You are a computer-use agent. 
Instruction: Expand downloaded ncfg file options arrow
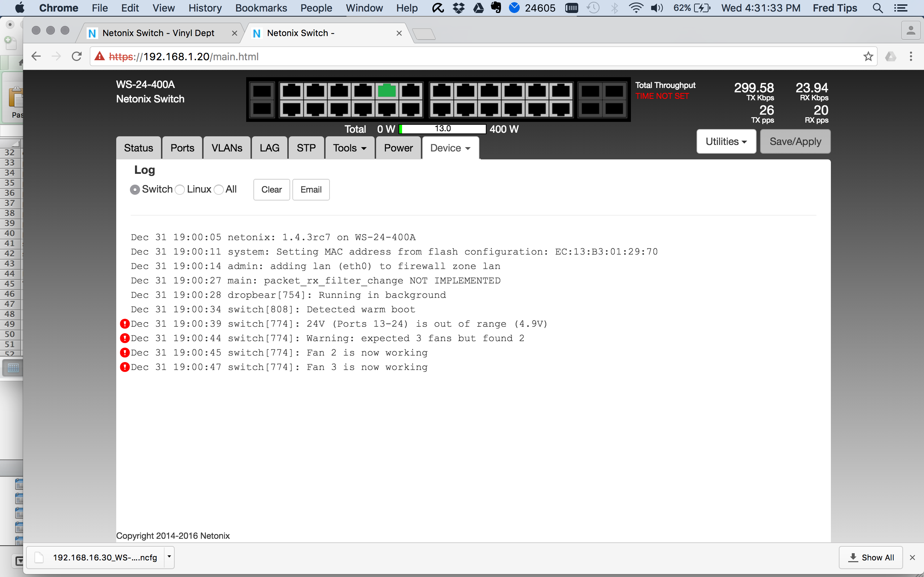click(169, 557)
